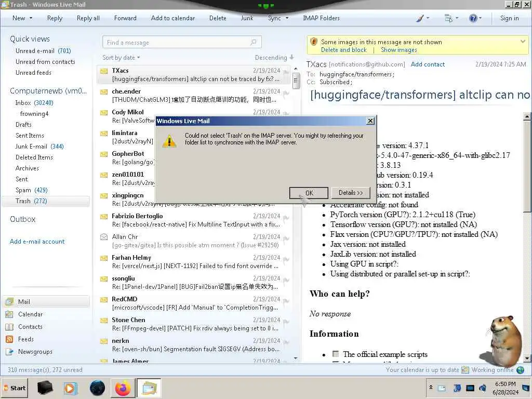Open the frowning4 subfolder

point(34,114)
